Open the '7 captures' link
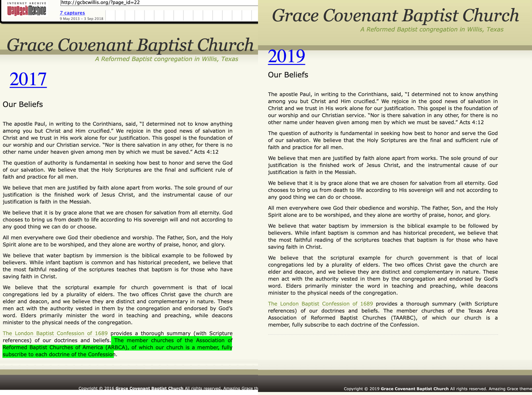 coord(72,13)
